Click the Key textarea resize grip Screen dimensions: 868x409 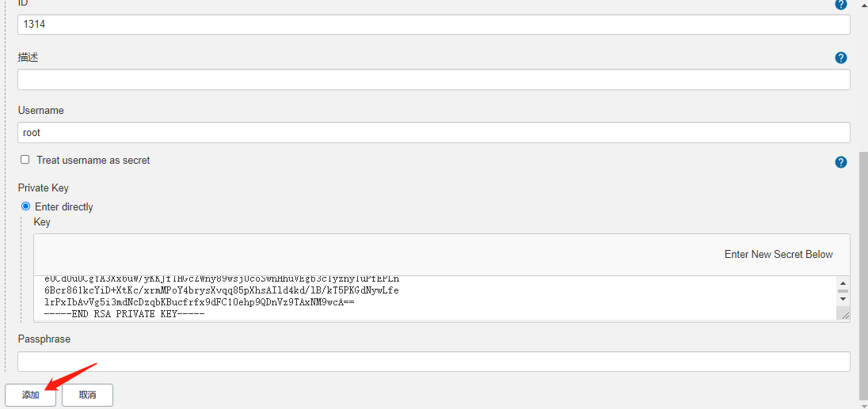pyautogui.click(x=845, y=315)
